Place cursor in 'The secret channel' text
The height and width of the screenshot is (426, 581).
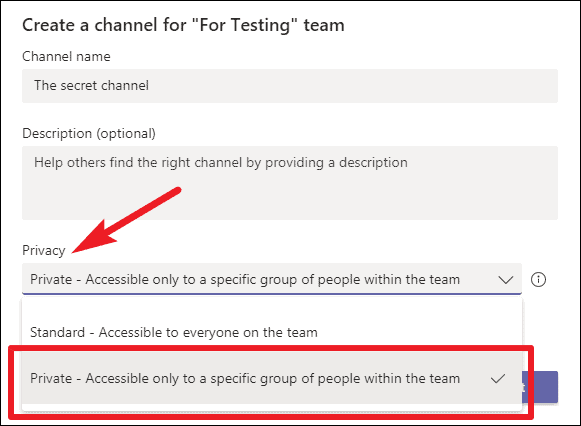click(91, 86)
